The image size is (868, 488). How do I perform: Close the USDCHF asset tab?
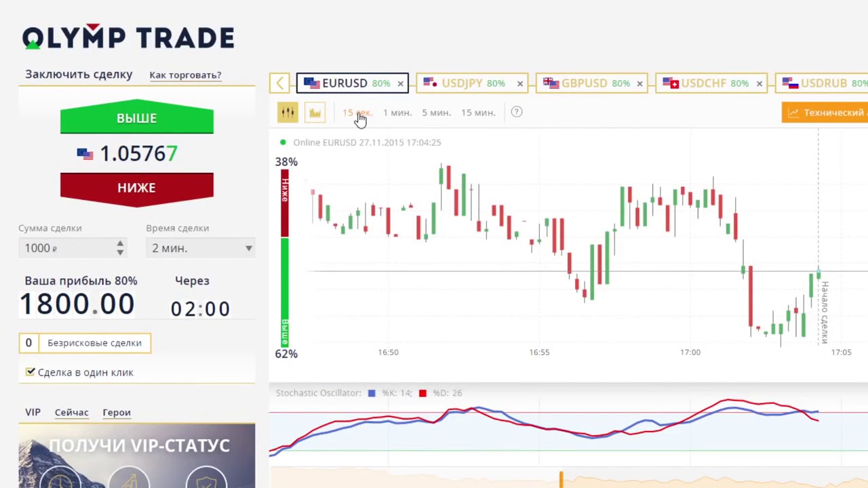(x=759, y=83)
